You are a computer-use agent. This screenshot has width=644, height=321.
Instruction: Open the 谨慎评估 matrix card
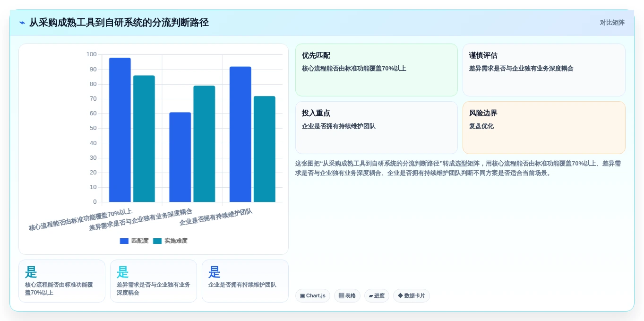coord(544,70)
